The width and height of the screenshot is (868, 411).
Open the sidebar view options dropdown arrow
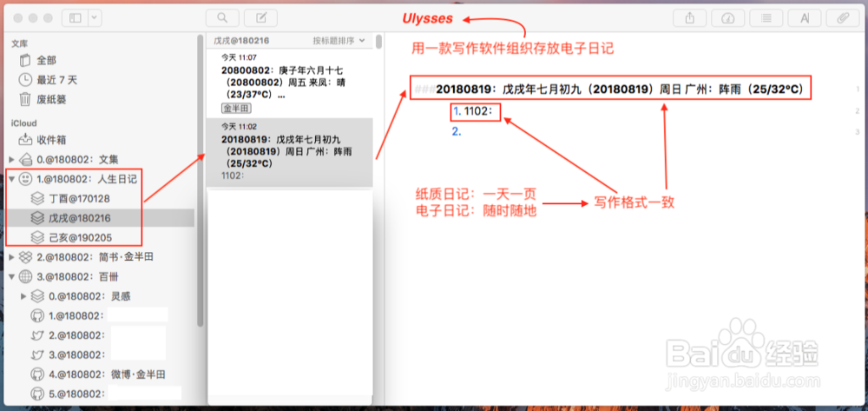[95, 18]
